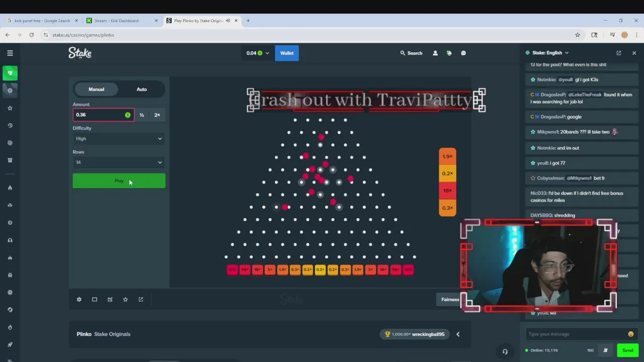
Task: Click 0.3× in the recent results column
Action: tap(447, 208)
